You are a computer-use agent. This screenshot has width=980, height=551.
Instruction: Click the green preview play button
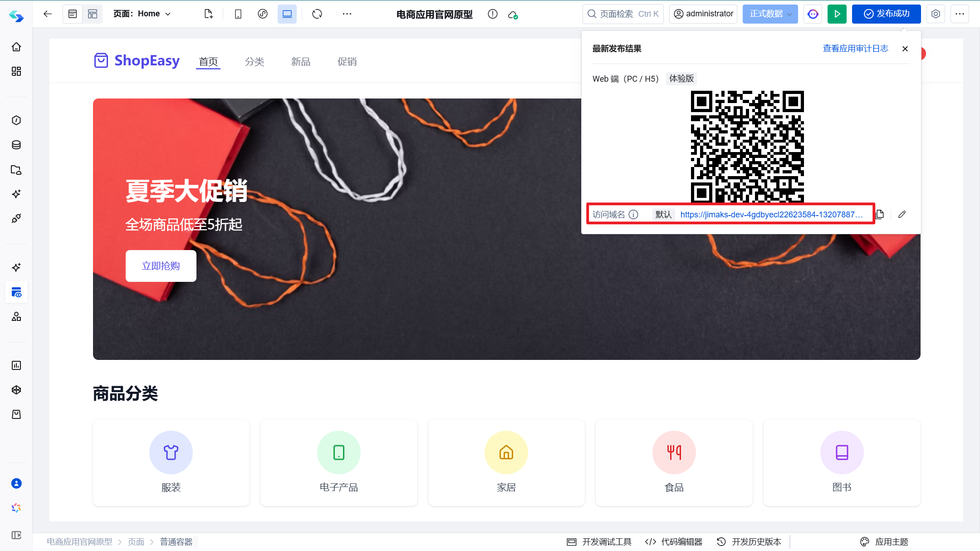[x=837, y=14]
